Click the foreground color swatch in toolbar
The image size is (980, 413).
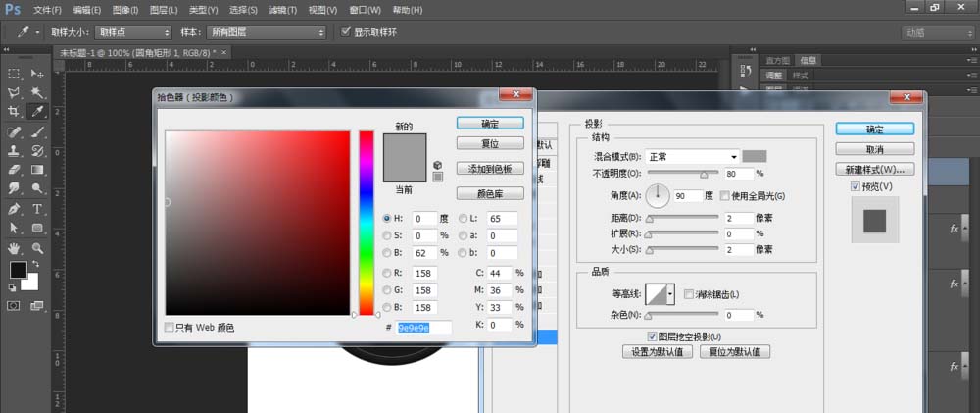(19, 270)
